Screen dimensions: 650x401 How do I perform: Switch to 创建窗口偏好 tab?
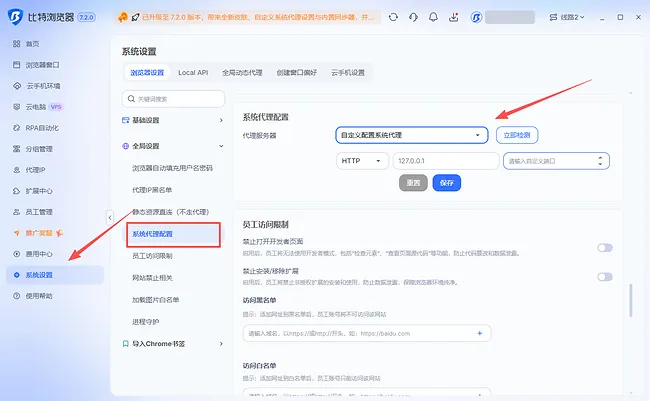click(297, 73)
